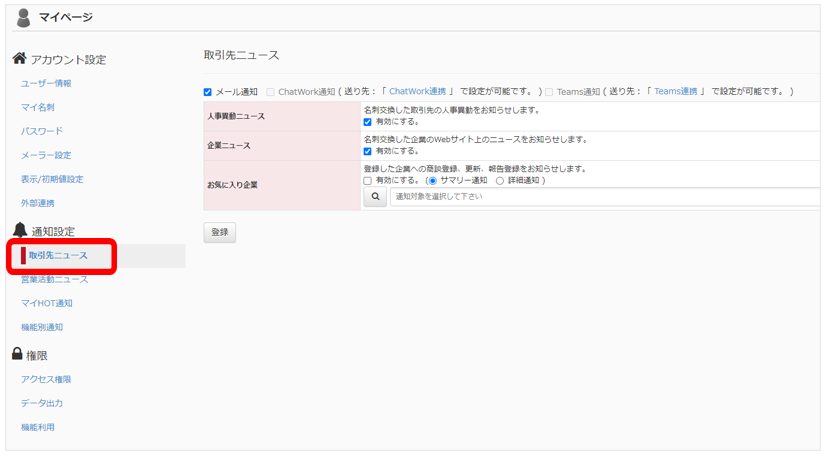The height and width of the screenshot is (461, 837).
Task: Click the magnifier search button in お気に入り企業
Action: point(375,196)
